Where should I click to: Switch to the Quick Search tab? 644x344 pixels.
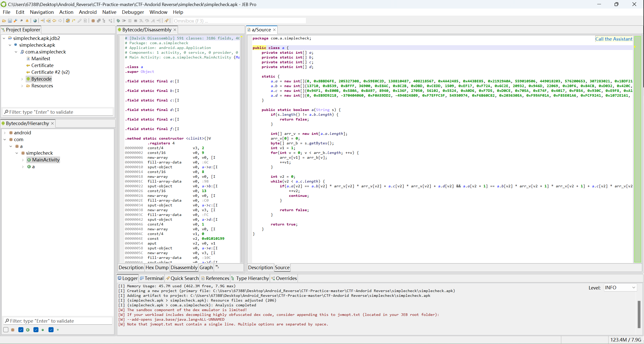click(x=182, y=278)
